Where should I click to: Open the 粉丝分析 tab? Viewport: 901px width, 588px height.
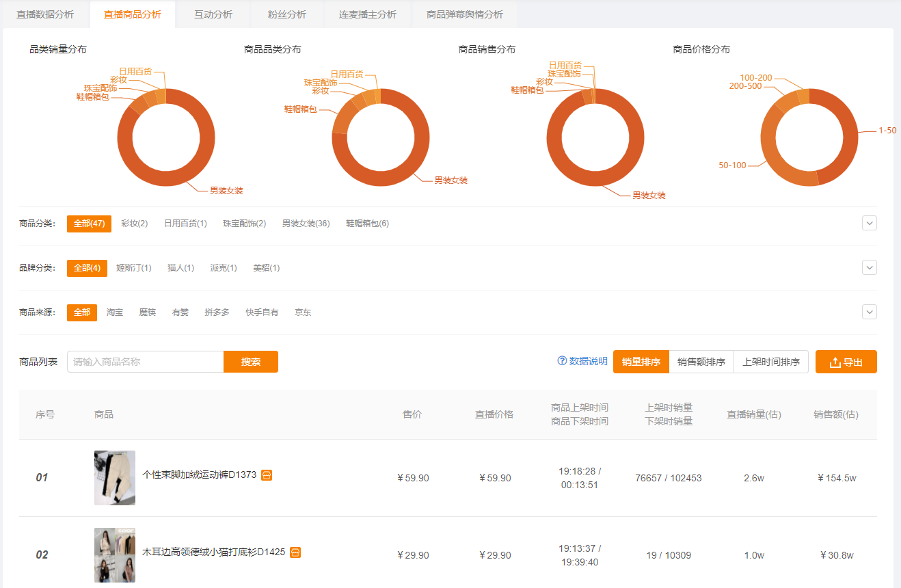point(286,14)
